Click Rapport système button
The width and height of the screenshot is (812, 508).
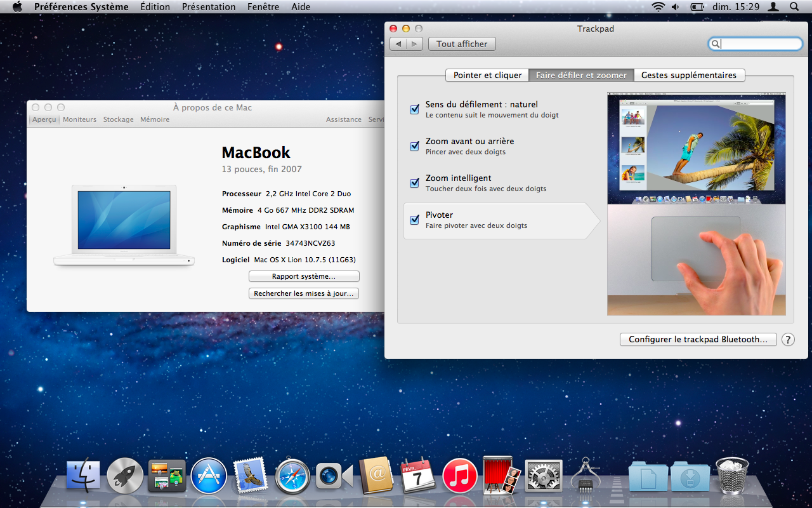[x=304, y=276]
